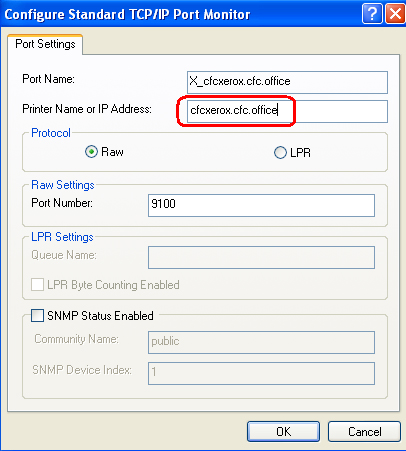Click the dialog title bar text

pyautogui.click(x=127, y=15)
